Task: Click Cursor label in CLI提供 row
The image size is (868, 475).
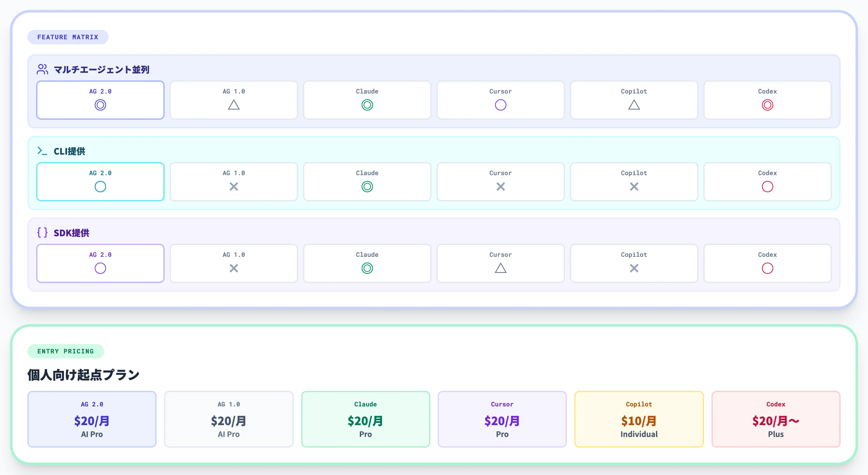Action: pos(501,173)
